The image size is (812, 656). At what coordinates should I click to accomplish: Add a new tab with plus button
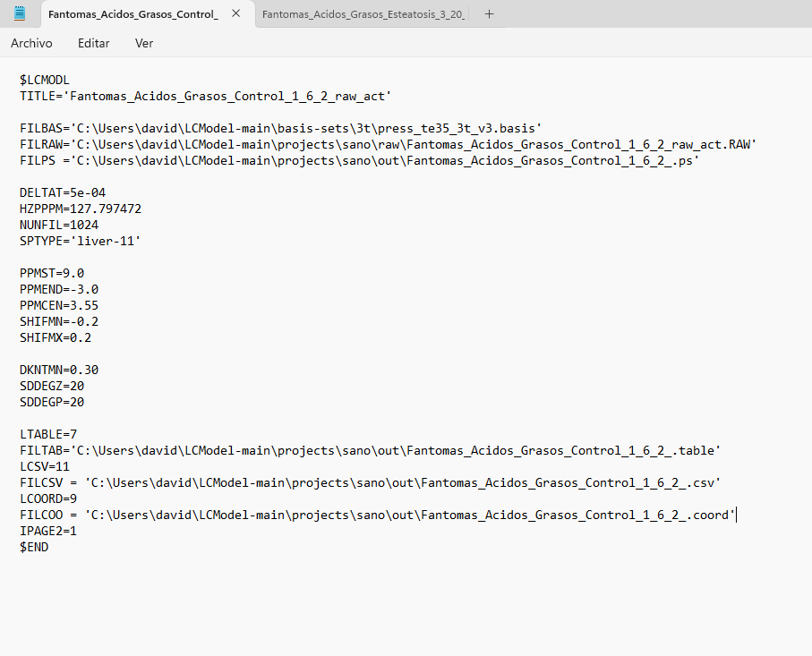[489, 14]
